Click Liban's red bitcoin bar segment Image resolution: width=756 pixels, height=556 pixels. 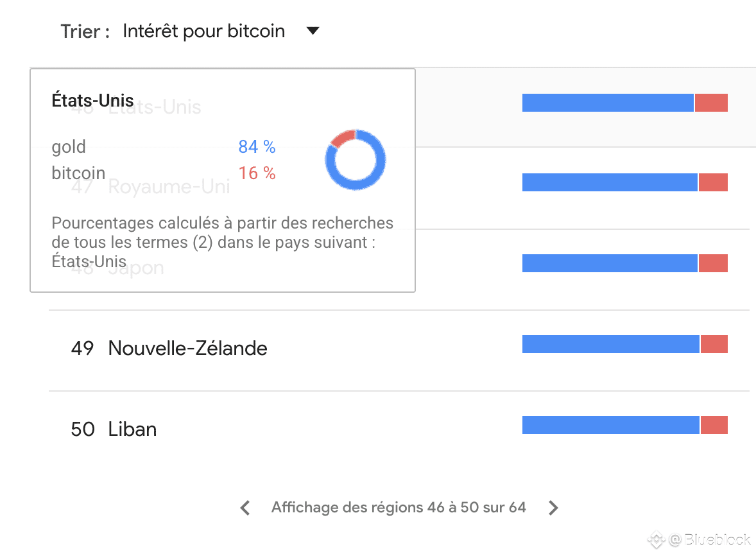(x=714, y=425)
